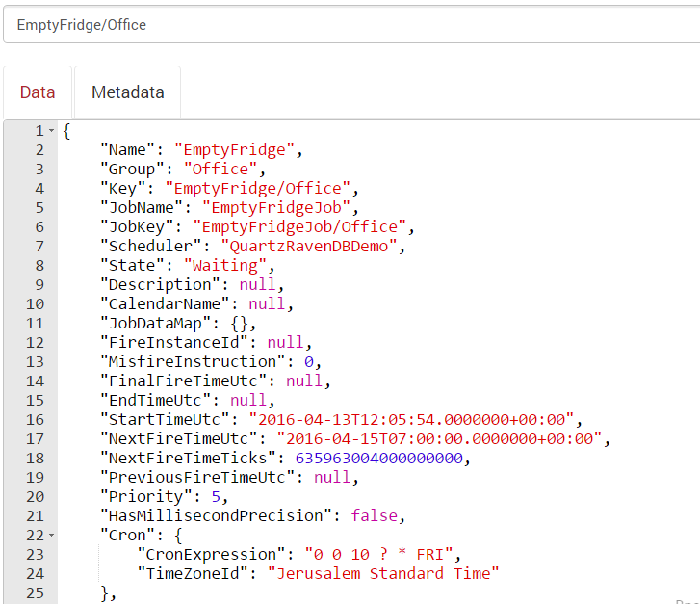Switch to the Metadata tab

click(x=128, y=92)
